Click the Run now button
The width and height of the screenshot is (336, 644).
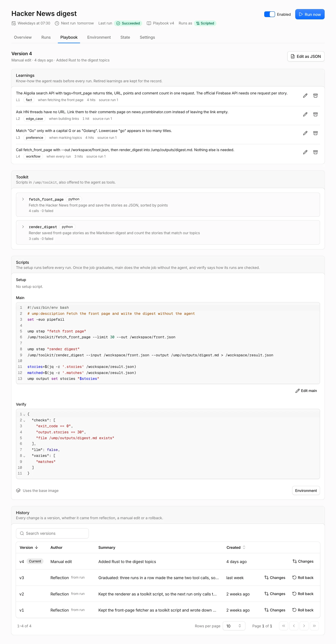(310, 14)
